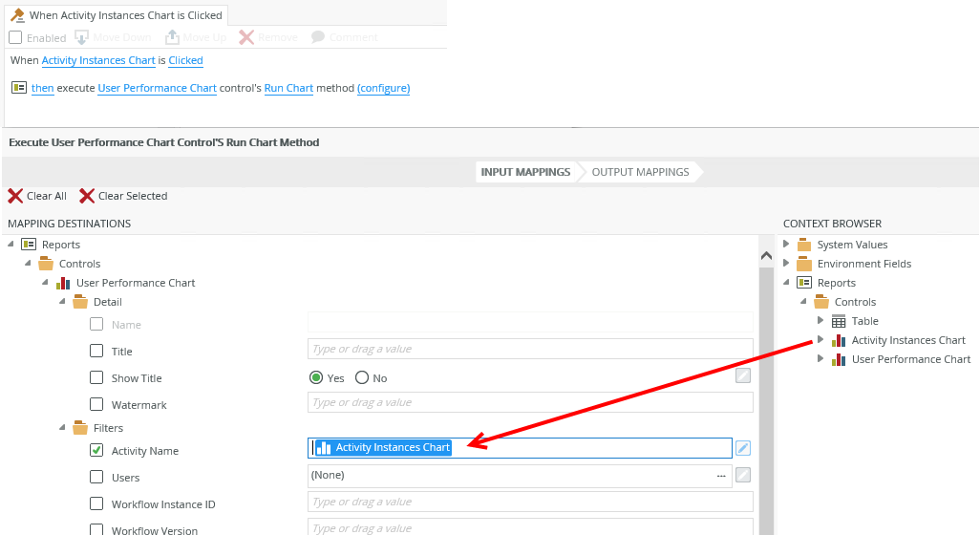The image size is (980, 535).
Task: Collapse Controls node in Mapping Destinations
Action: coord(28,263)
